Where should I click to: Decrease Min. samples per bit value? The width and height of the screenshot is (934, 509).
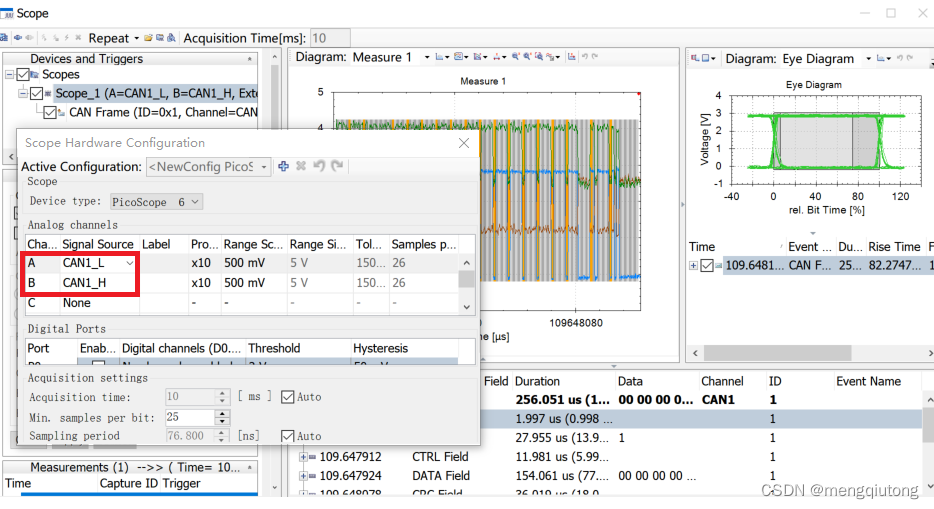(222, 421)
